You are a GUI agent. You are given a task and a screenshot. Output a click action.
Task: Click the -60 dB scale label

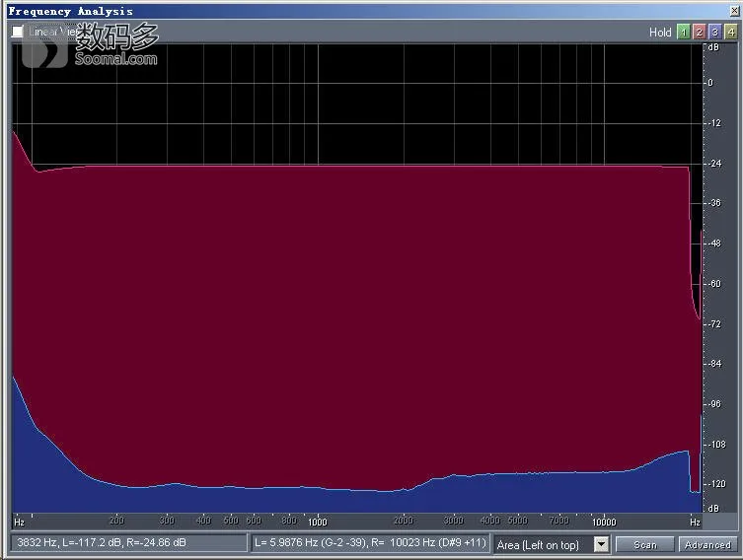click(714, 284)
